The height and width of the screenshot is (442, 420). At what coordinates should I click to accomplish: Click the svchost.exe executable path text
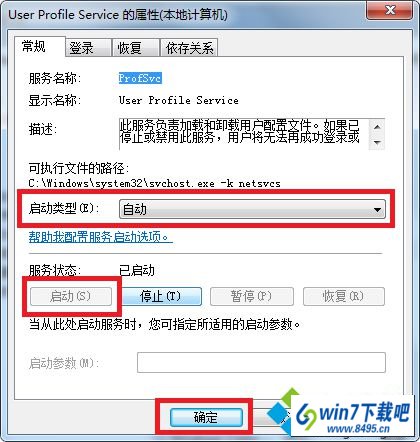pos(154,183)
